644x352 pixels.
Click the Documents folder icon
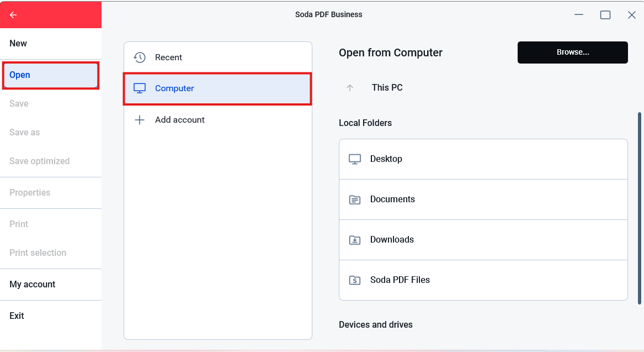click(355, 199)
